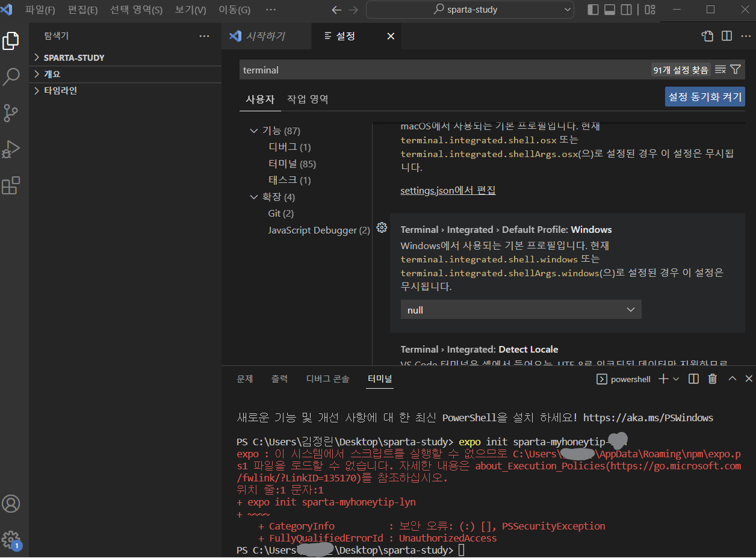Open the overflow menu ellipsis in menu bar
Image resolution: width=756 pixels, height=559 pixels.
click(271, 10)
